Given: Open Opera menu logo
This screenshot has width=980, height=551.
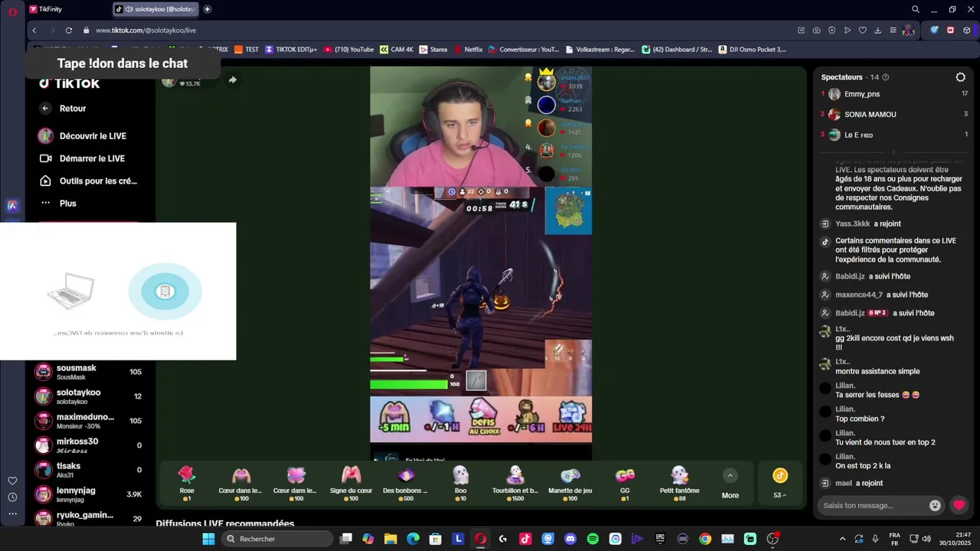Looking at the screenshot, I should pos(12,11).
